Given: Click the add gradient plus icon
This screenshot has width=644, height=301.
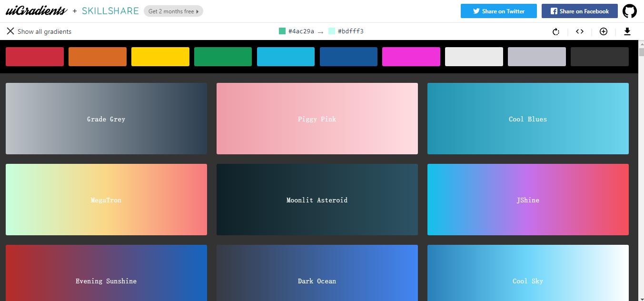Looking at the screenshot, I should tap(604, 31).
